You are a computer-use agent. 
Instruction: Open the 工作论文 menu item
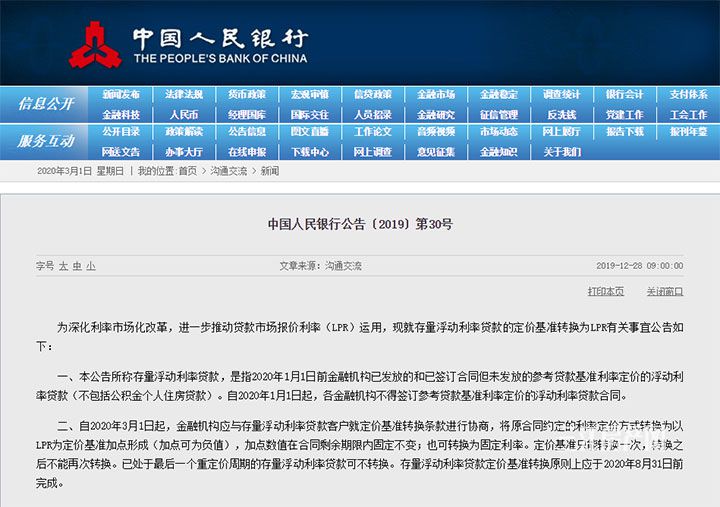pos(373,132)
